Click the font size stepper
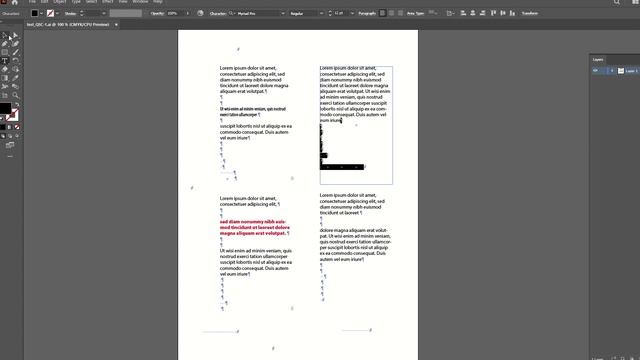This screenshot has width=640, height=360. (x=330, y=13)
